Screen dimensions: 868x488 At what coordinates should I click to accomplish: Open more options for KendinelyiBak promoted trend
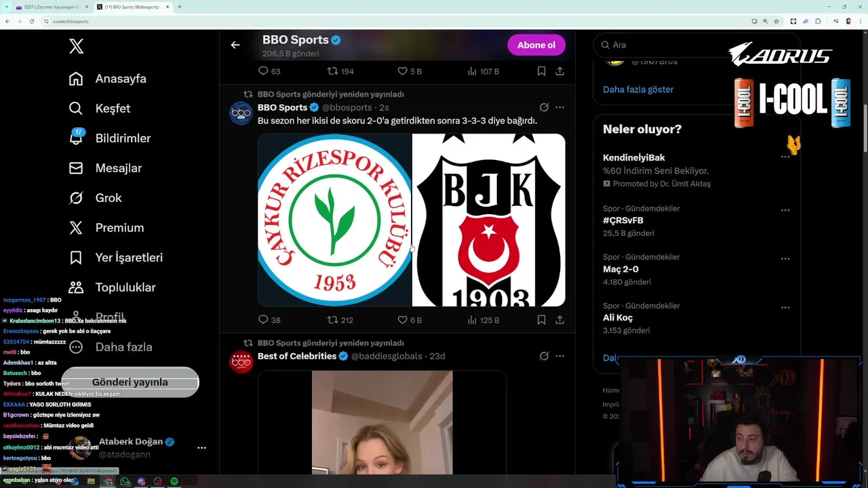click(785, 157)
